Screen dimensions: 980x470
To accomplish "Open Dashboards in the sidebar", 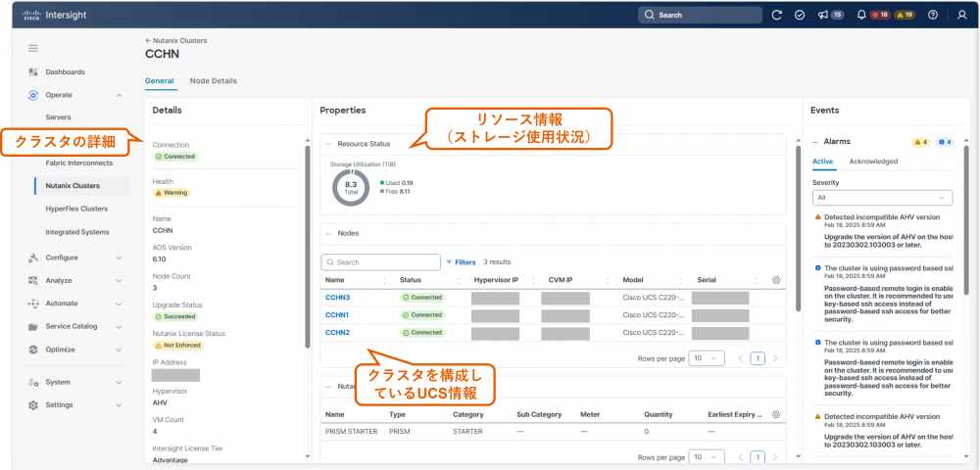I will click(x=65, y=71).
